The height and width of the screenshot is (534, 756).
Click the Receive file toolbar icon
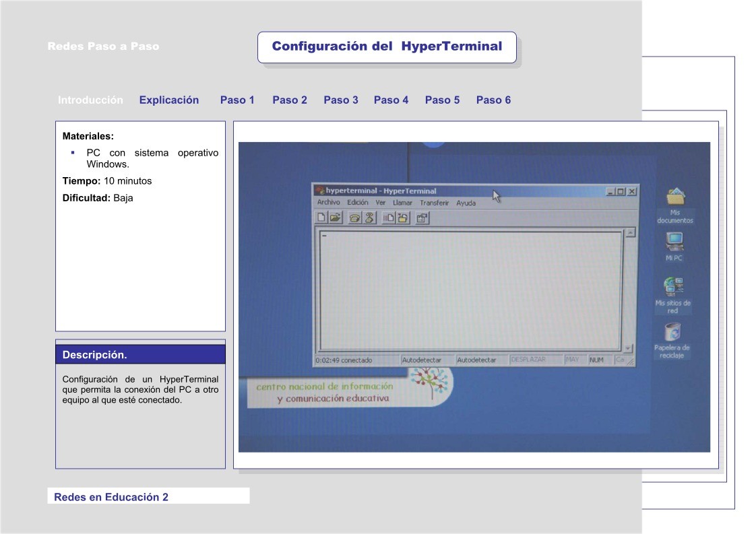pos(403,218)
